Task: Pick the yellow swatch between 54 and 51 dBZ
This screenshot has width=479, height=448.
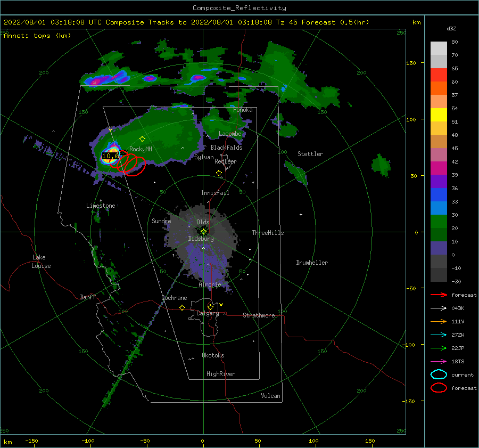Action: pos(439,115)
